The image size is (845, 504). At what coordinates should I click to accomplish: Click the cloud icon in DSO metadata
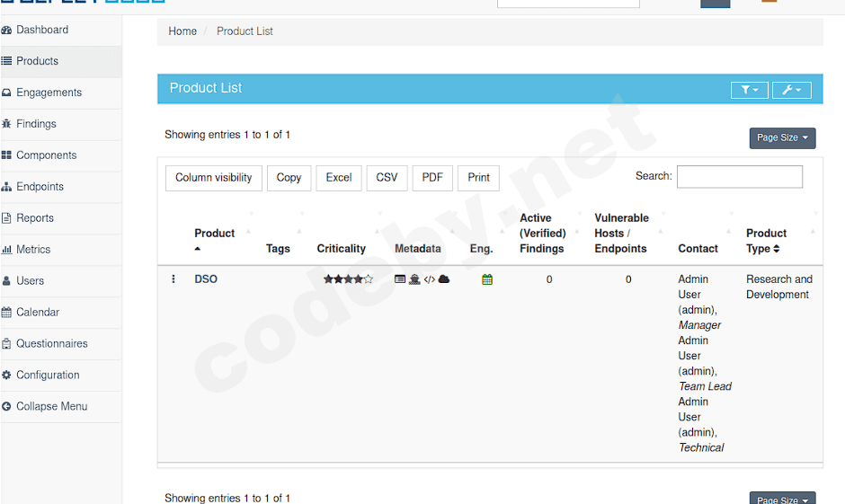pyautogui.click(x=444, y=279)
